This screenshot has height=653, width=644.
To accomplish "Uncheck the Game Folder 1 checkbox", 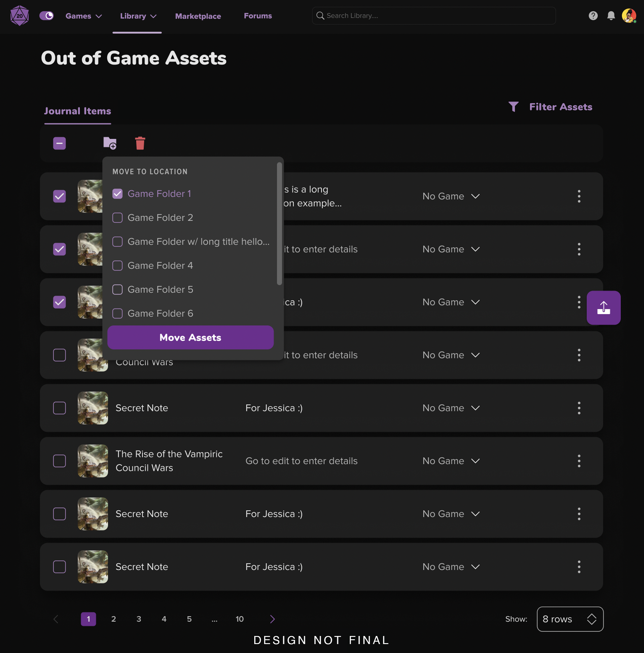I will coord(117,194).
